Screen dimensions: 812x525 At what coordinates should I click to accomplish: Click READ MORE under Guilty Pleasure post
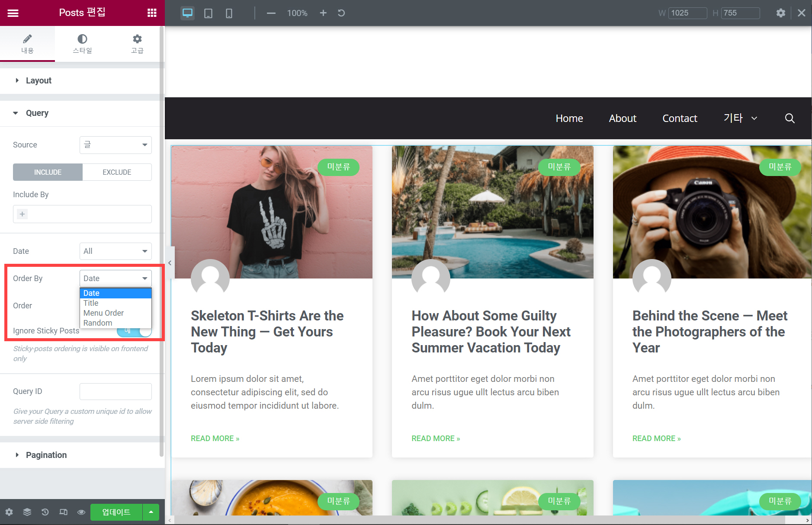click(x=436, y=439)
